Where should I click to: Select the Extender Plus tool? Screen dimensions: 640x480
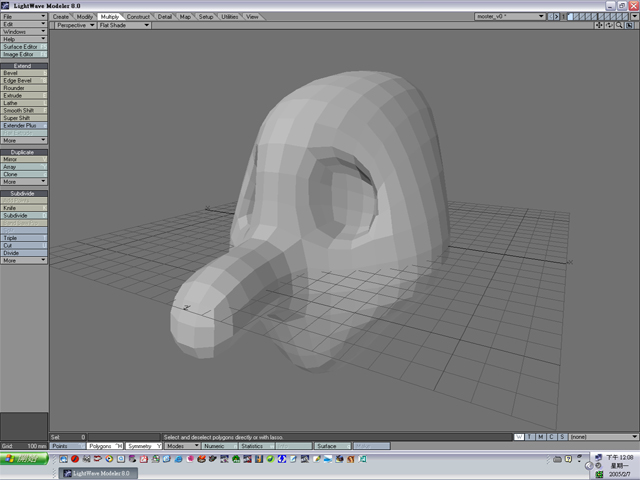tap(24, 125)
